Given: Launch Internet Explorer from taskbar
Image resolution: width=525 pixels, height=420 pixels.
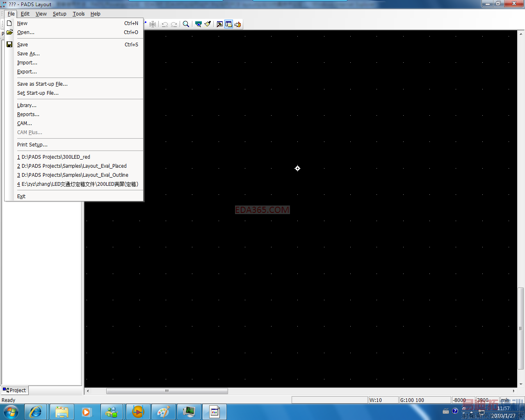Looking at the screenshot, I should pos(36,412).
